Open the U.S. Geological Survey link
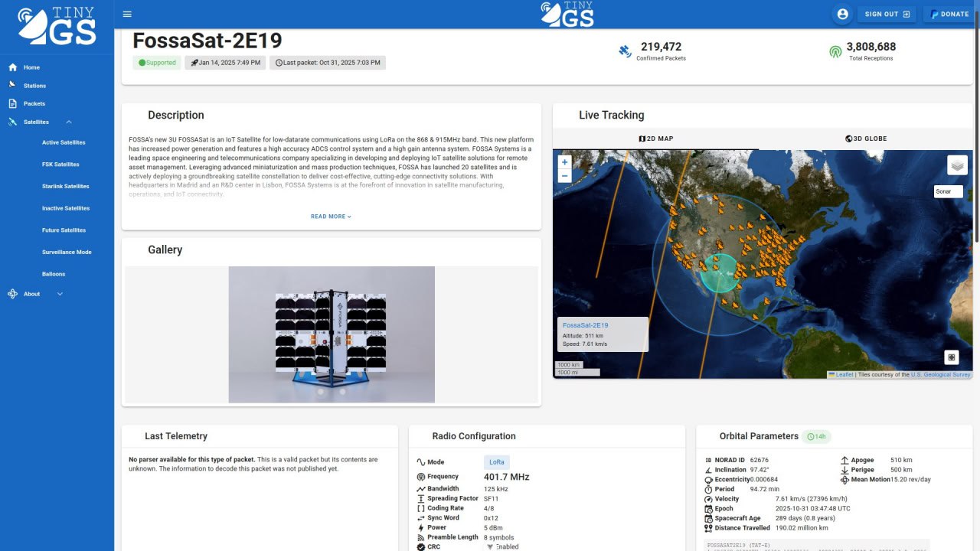 tap(940, 375)
